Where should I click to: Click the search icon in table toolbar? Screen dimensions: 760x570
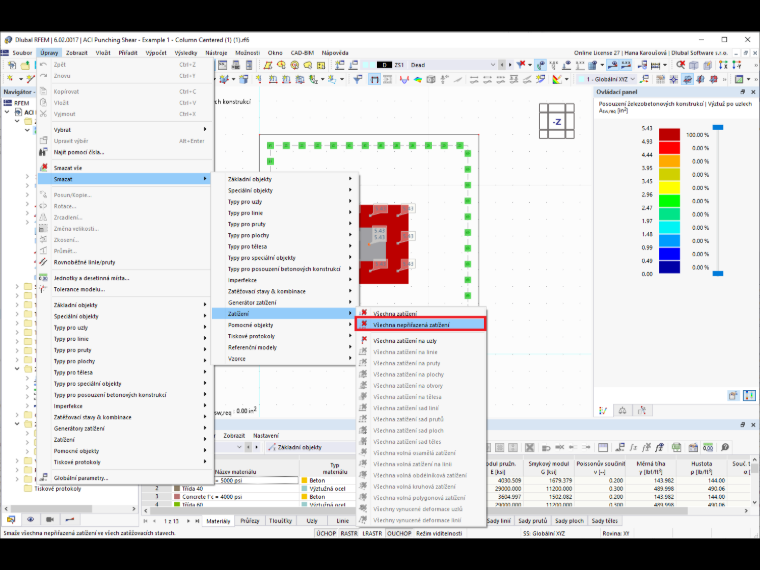(x=725, y=447)
